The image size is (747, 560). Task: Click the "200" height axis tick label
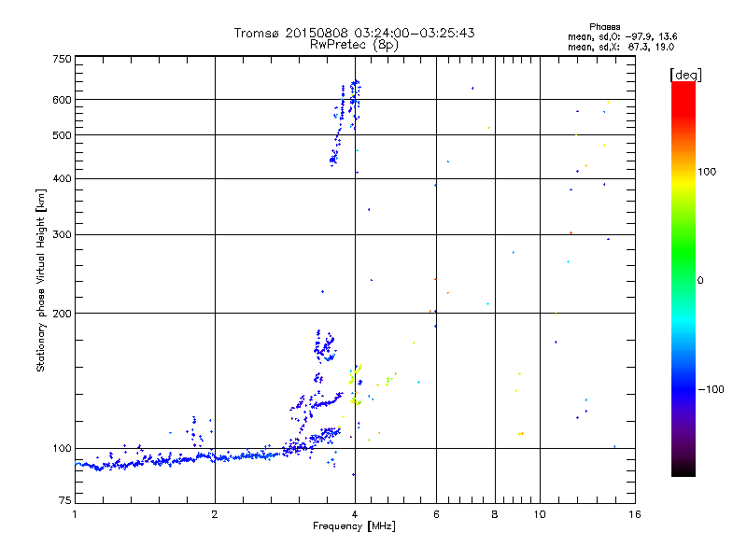pos(62,314)
